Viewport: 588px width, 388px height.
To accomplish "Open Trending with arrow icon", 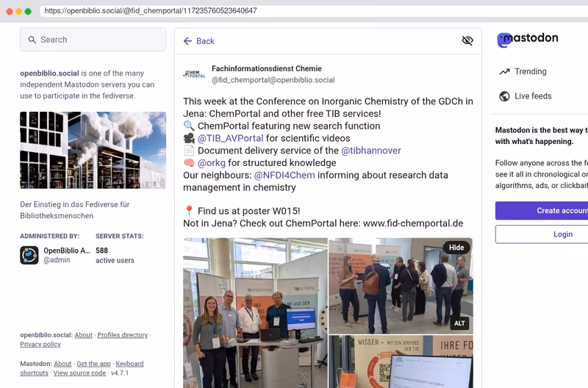I will pos(523,71).
